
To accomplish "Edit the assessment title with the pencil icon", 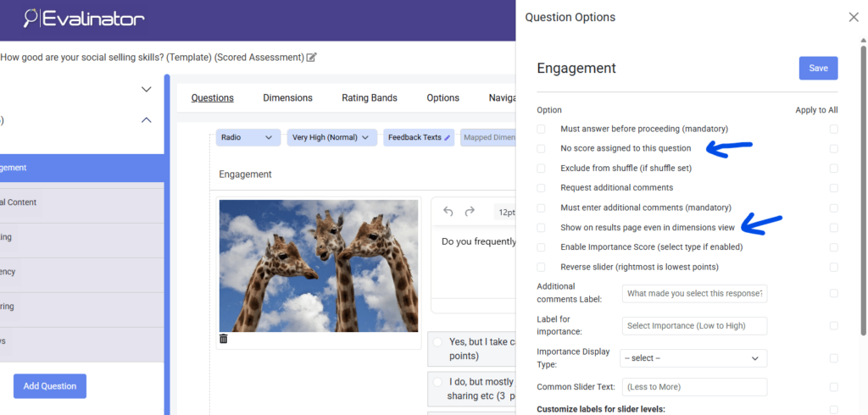I will point(312,57).
